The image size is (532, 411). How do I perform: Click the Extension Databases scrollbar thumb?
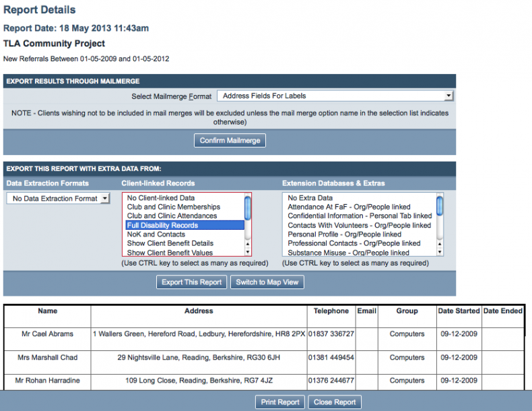[x=440, y=205]
